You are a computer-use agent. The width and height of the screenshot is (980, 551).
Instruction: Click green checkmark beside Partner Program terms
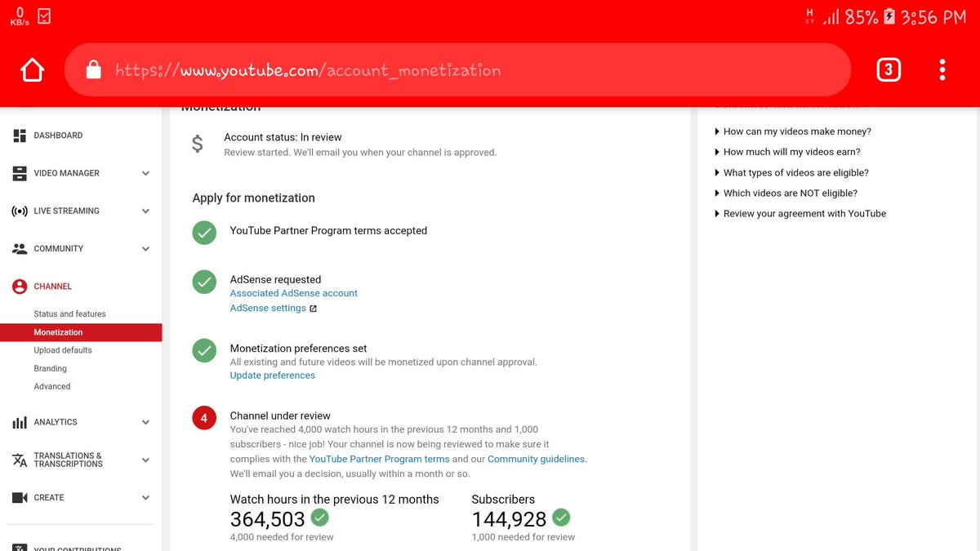tap(204, 233)
